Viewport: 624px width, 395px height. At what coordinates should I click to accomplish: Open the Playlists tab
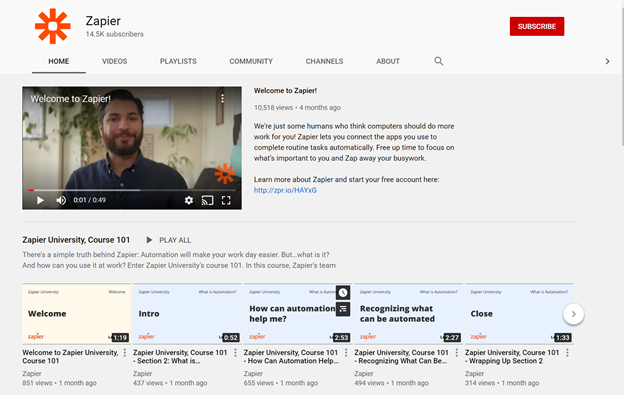point(178,61)
